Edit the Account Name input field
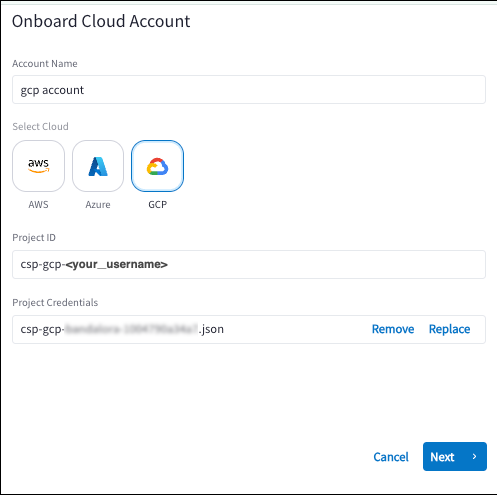 pyautogui.click(x=249, y=90)
